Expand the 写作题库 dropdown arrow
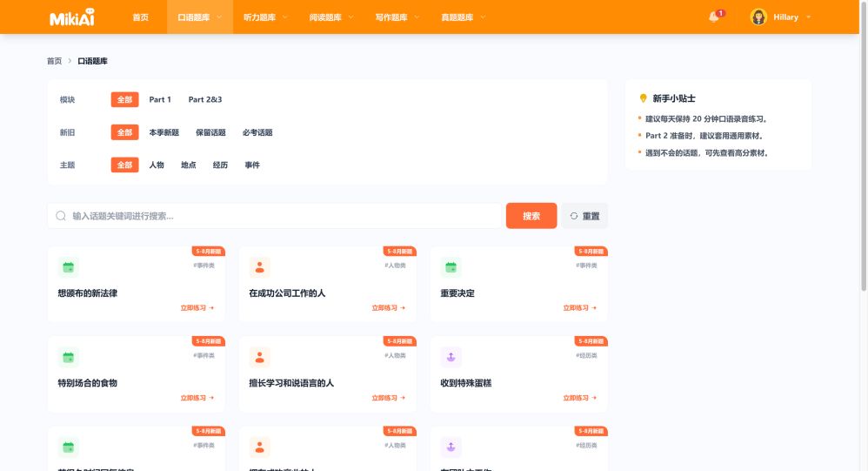The image size is (868, 471). 417,17
